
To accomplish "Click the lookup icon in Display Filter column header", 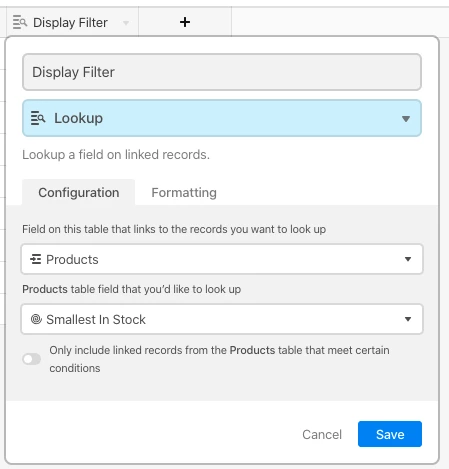I will [x=20, y=22].
